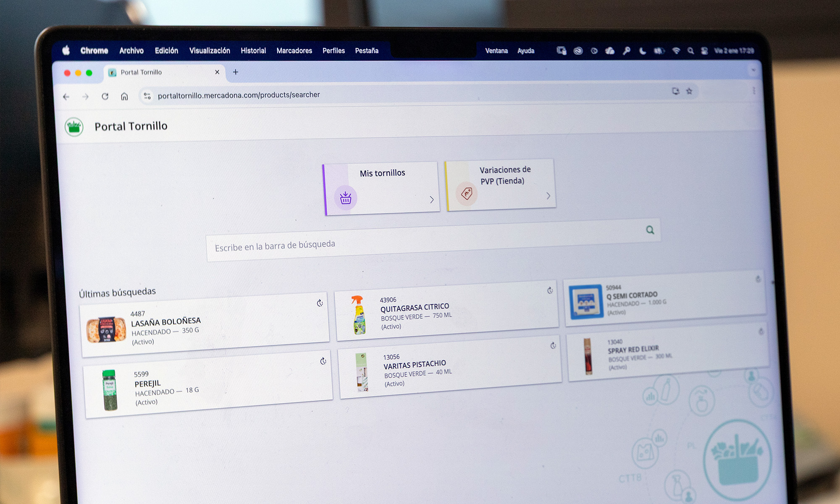Select the Portal Tornillo browser tab
The width and height of the screenshot is (840, 504).
click(164, 72)
